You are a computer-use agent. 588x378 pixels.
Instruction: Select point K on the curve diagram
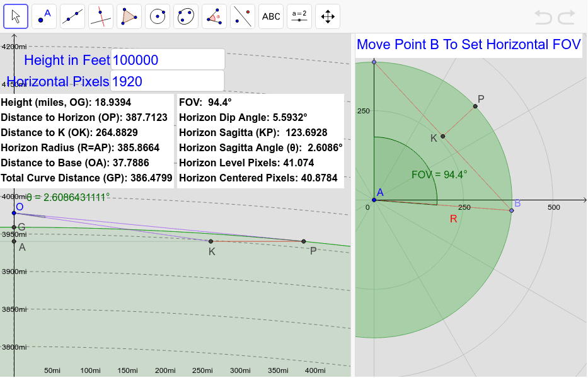(x=210, y=241)
